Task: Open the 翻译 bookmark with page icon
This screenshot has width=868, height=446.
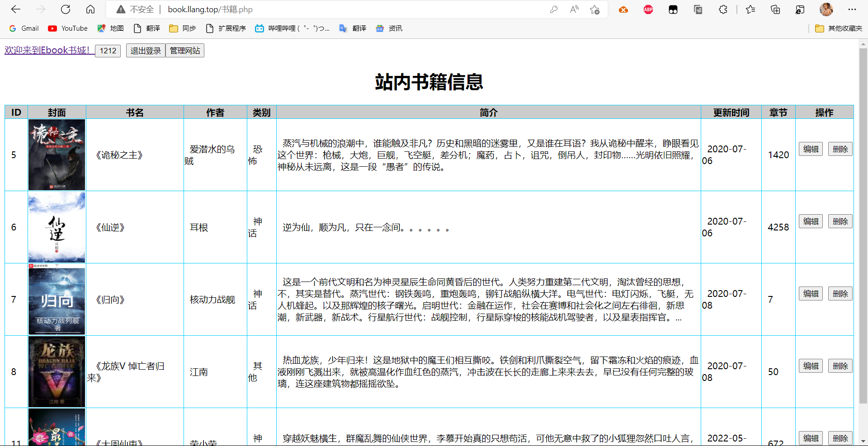Action: coord(146,28)
